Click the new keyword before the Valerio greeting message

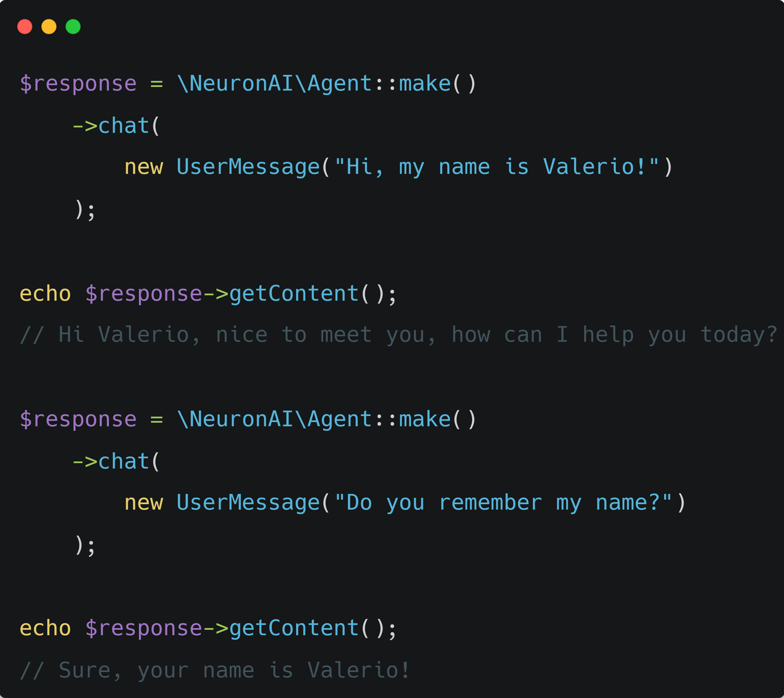coord(144,167)
